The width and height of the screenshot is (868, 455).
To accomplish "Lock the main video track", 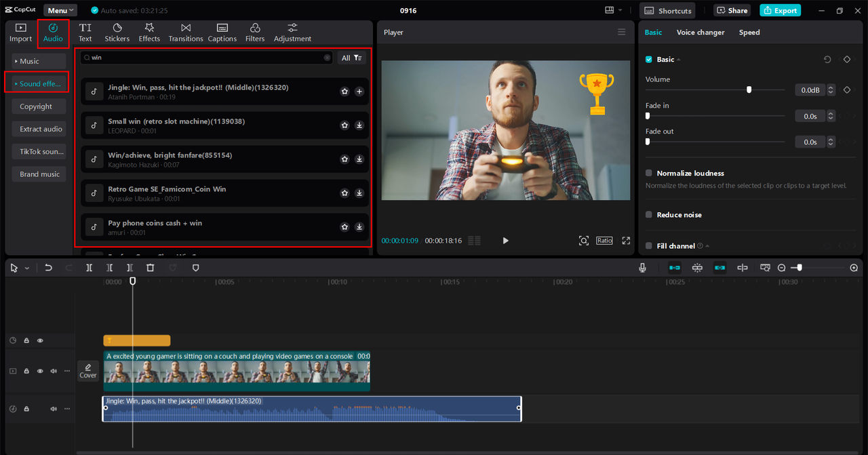I will (x=26, y=371).
